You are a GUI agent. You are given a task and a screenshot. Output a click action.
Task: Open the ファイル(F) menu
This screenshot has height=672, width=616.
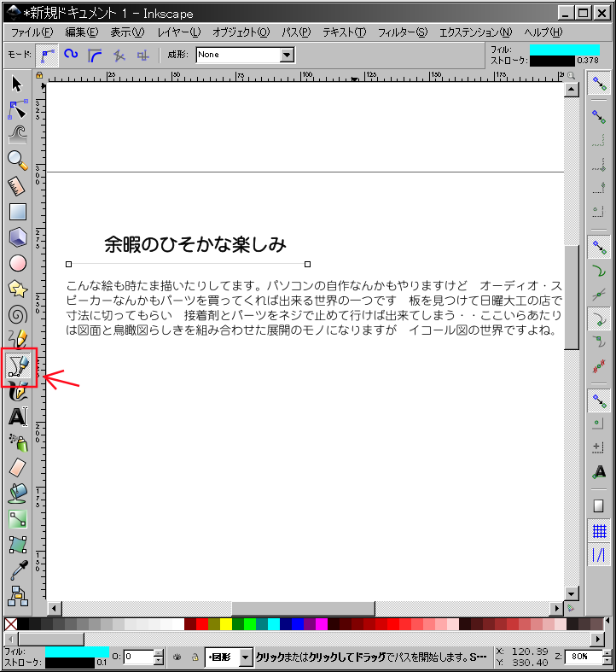[32, 32]
